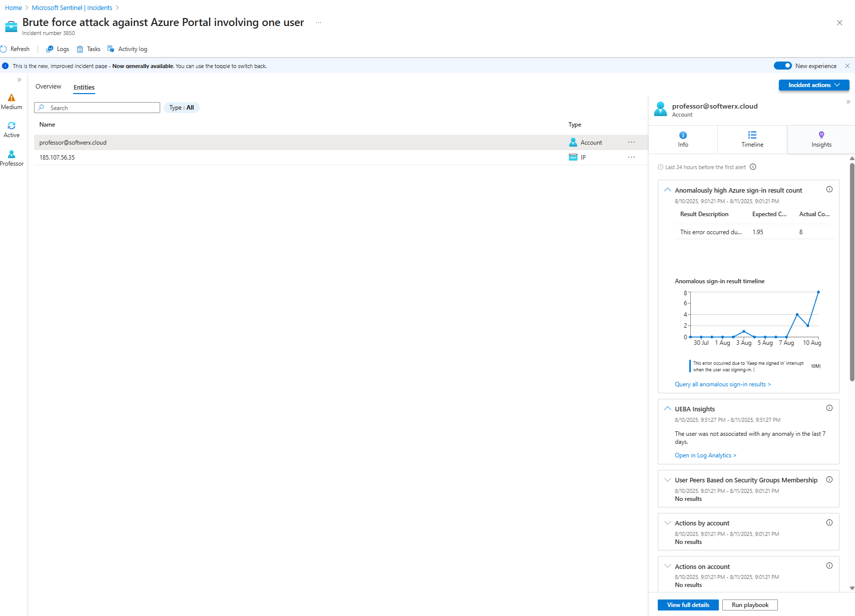This screenshot has height=616, width=855.
Task: Collapse the Anomalously high Azure sign-in result count card
Action: (667, 190)
